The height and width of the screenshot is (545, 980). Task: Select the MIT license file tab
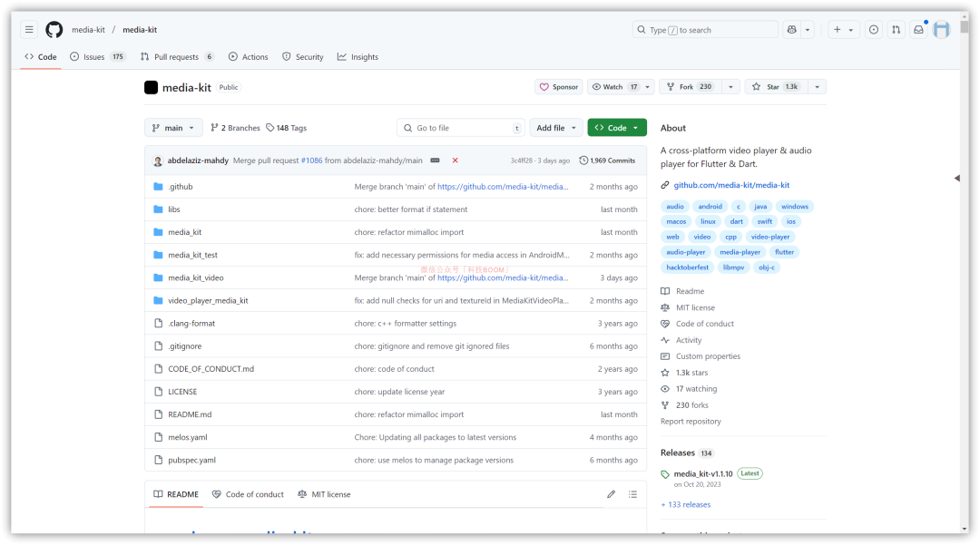coord(324,494)
